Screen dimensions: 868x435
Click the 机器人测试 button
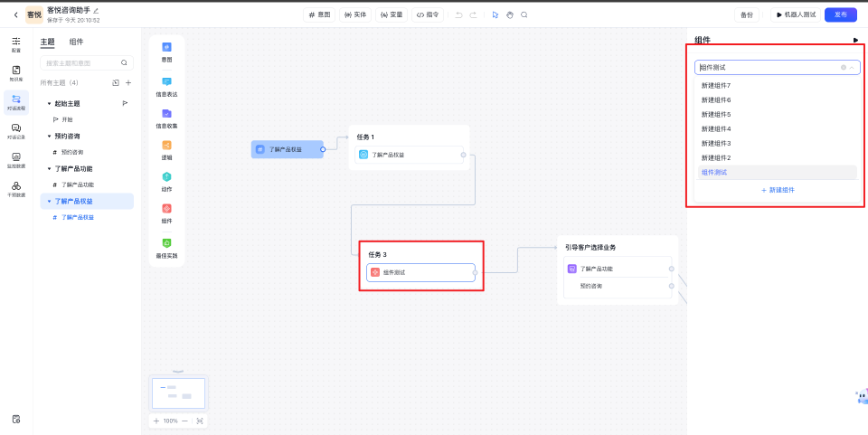(795, 14)
